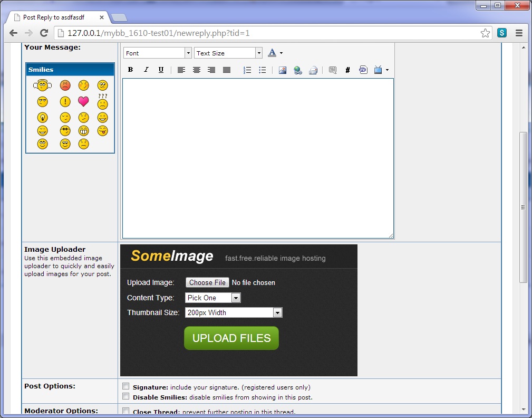The height and width of the screenshot is (418, 532).
Task: Tick the Close Thread checkbox
Action: pos(125,411)
